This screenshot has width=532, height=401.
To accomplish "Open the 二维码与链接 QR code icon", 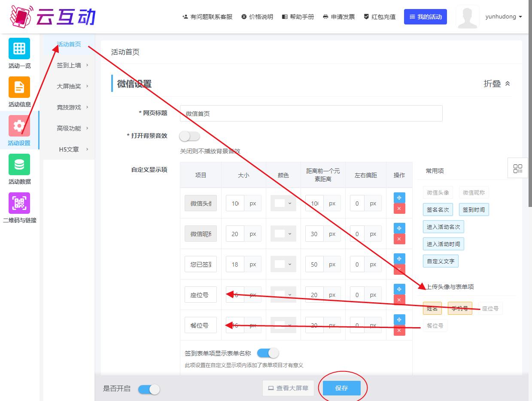I will [19, 203].
